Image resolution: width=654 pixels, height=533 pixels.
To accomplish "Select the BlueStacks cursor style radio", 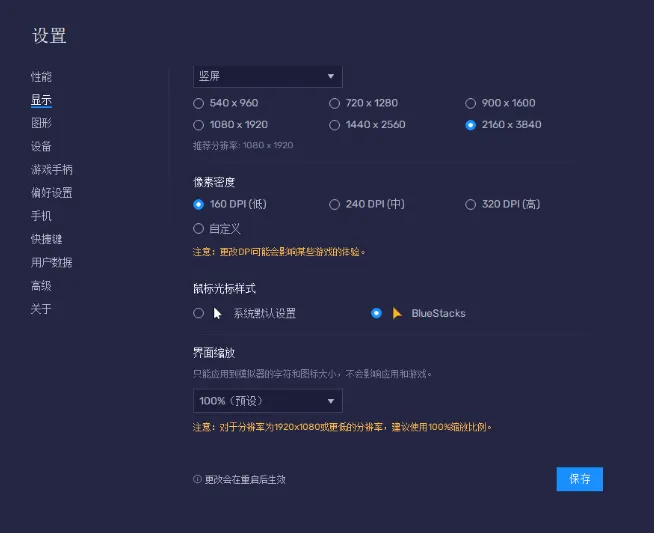I will [x=376, y=313].
